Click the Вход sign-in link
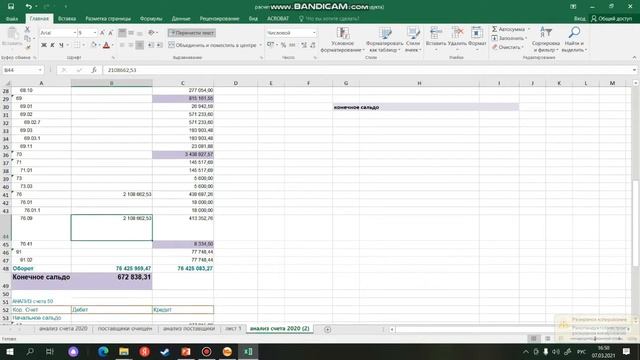 pos(579,18)
